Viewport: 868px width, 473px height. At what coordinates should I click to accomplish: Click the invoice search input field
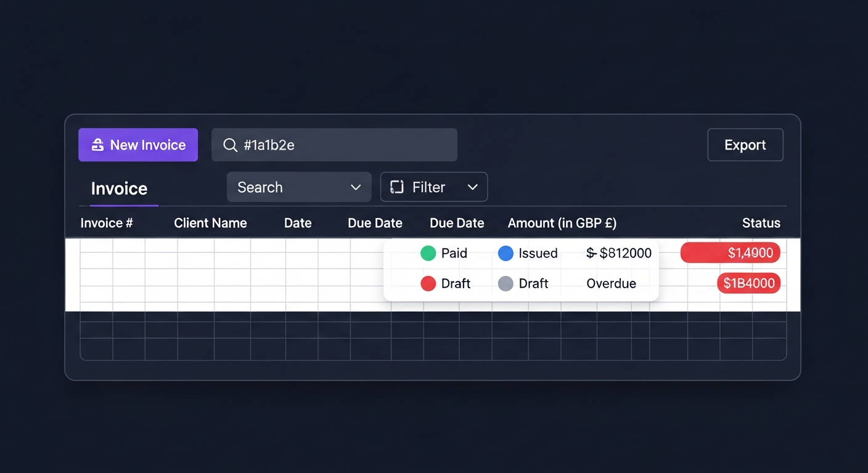click(x=335, y=145)
